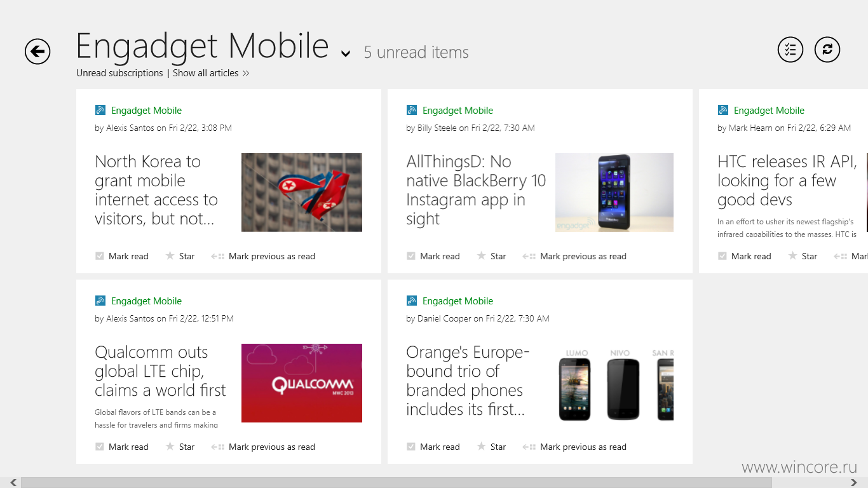868x488 pixels.
Task: Click the mark all as read checklist icon
Action: [790, 50]
